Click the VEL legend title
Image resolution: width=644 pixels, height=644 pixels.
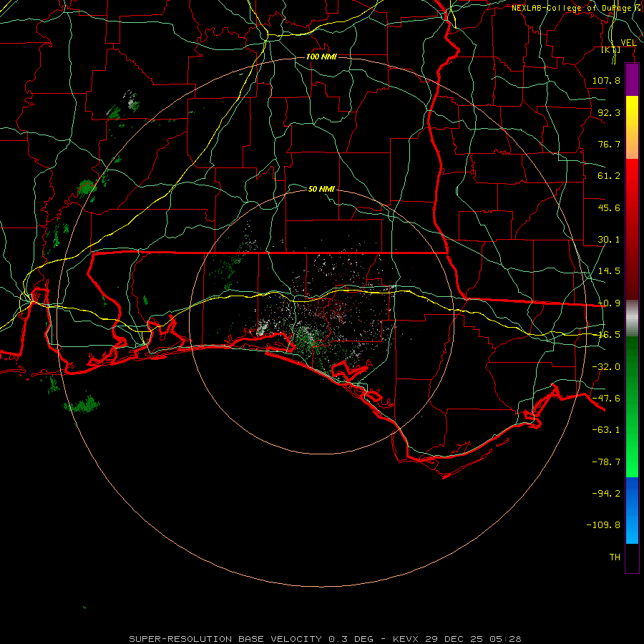tap(628, 43)
